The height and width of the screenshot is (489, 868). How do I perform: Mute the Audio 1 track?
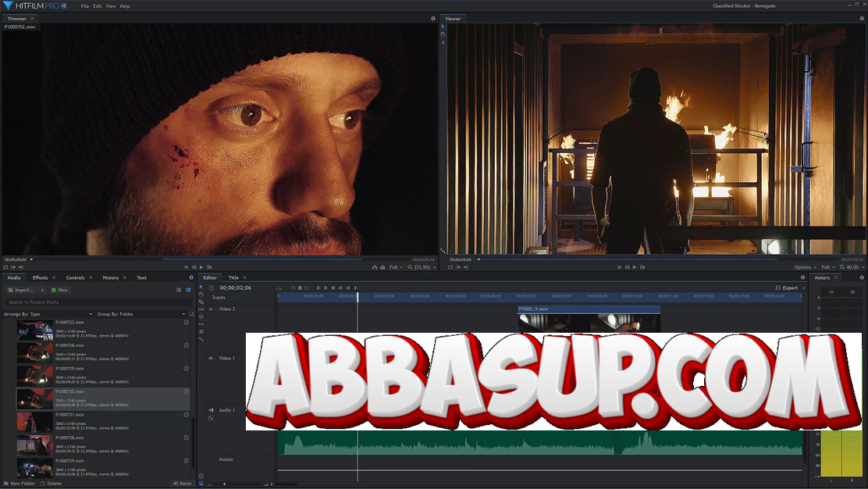pos(211,410)
